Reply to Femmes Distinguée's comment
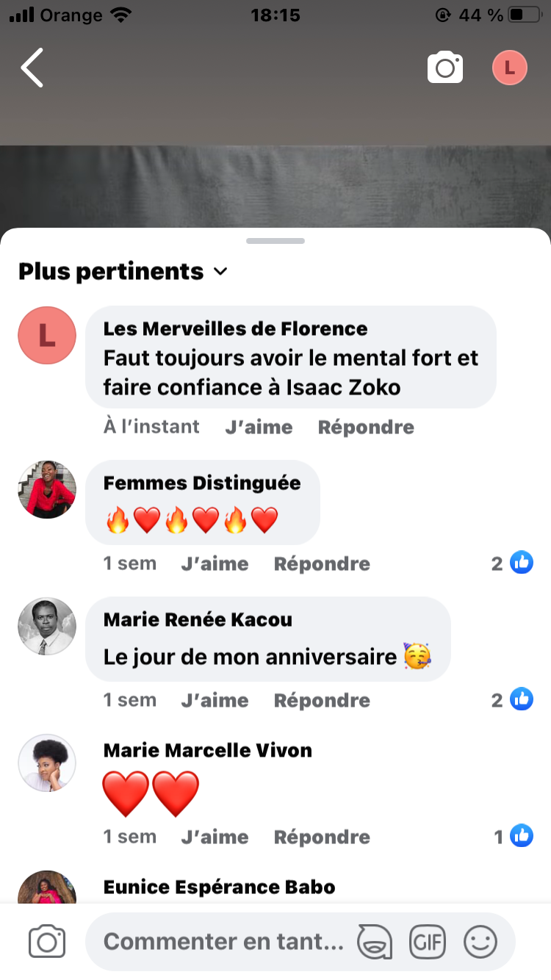551x980 pixels. 322,563
